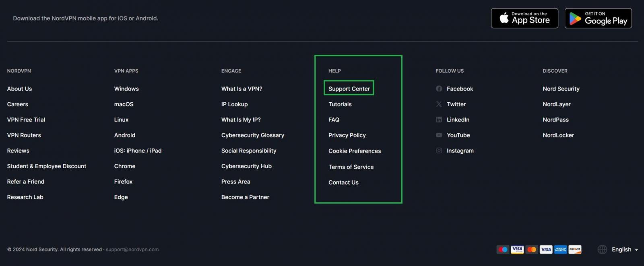Visit the Nord Security link
This screenshot has height=266, width=644.
click(x=561, y=89)
